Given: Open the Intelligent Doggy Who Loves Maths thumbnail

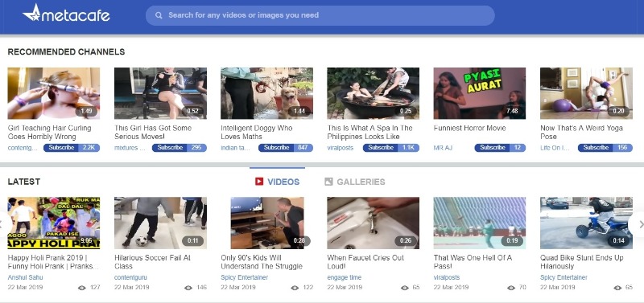Looking at the screenshot, I should (267, 93).
